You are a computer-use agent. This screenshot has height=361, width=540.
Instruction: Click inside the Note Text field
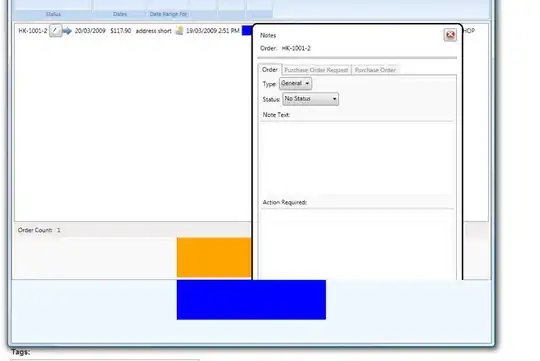tap(357, 157)
